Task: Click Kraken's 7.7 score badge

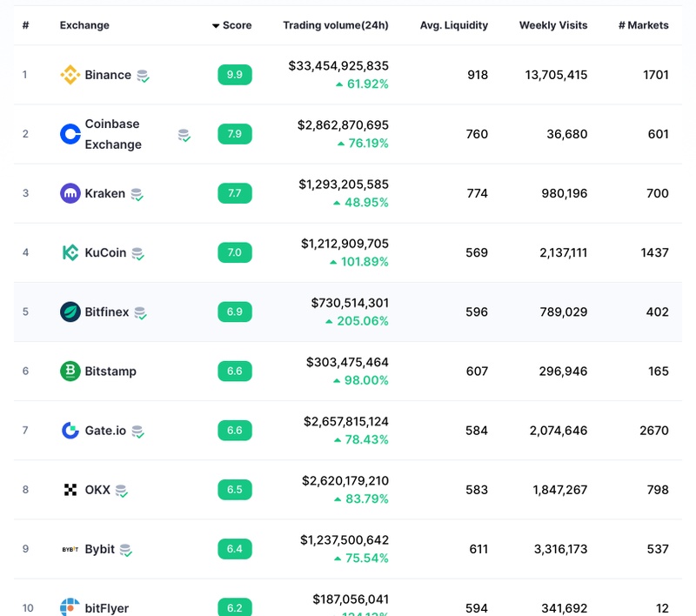Action: (x=235, y=193)
